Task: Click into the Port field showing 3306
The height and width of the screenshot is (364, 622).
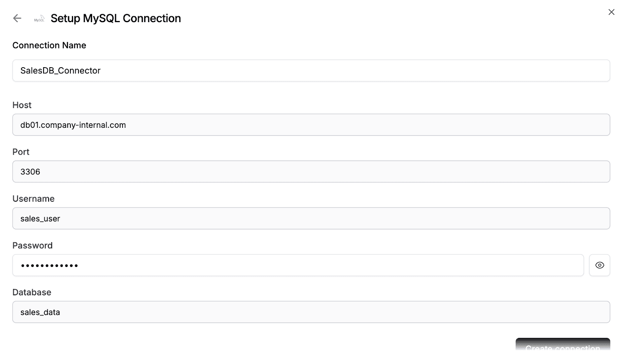Action: [311, 172]
